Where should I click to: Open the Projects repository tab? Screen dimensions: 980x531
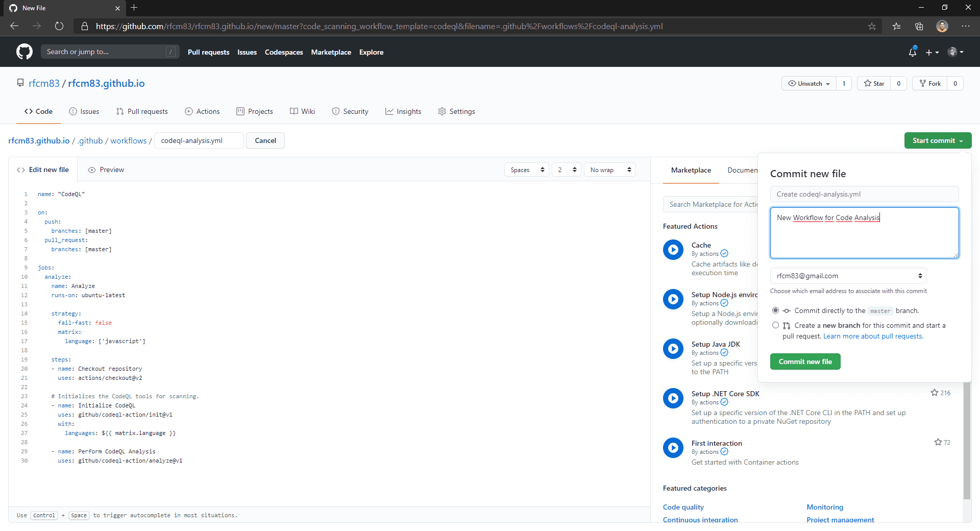[x=255, y=111]
